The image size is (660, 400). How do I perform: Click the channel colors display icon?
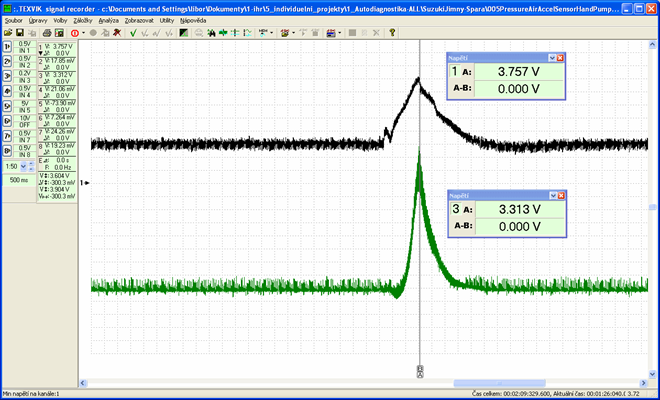(x=331, y=33)
